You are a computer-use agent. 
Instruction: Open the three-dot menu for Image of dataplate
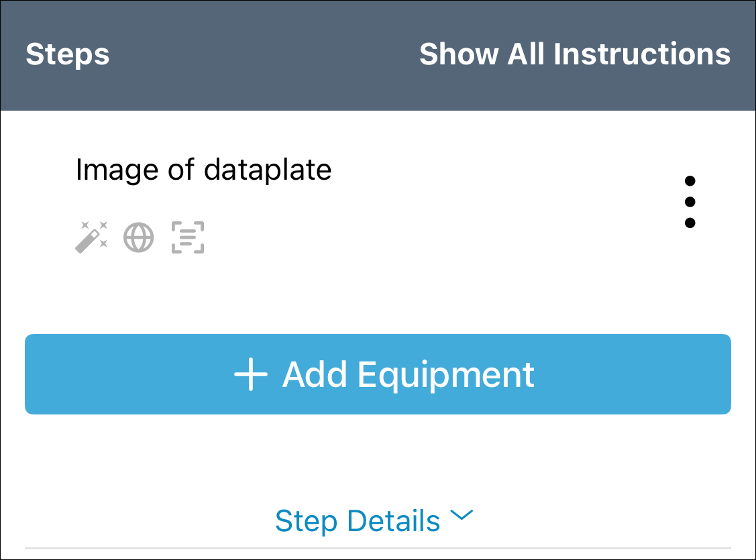(x=690, y=202)
